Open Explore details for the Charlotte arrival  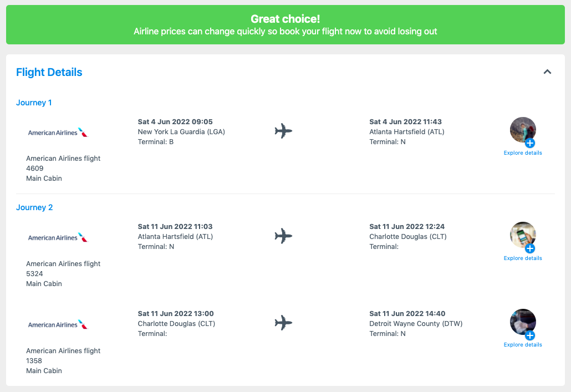point(523,258)
